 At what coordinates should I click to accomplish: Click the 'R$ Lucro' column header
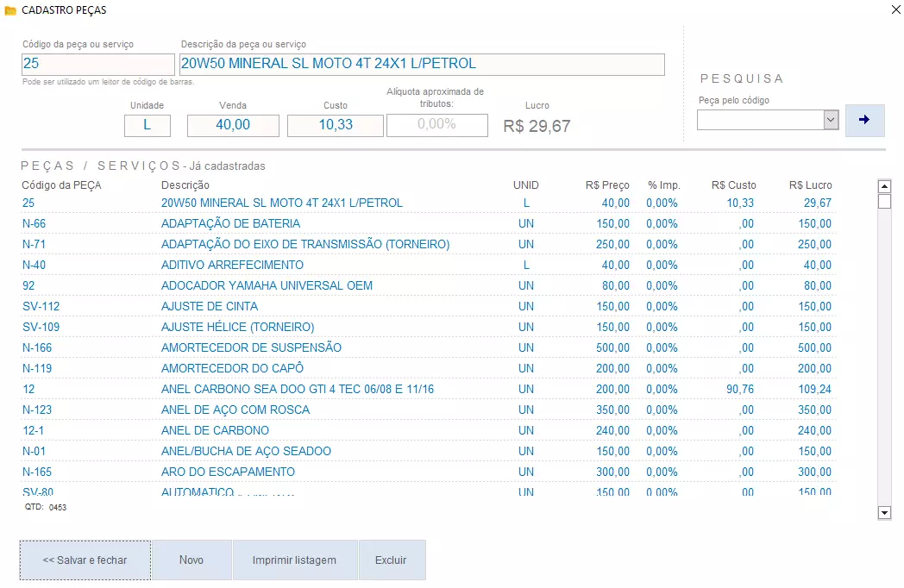coord(811,185)
